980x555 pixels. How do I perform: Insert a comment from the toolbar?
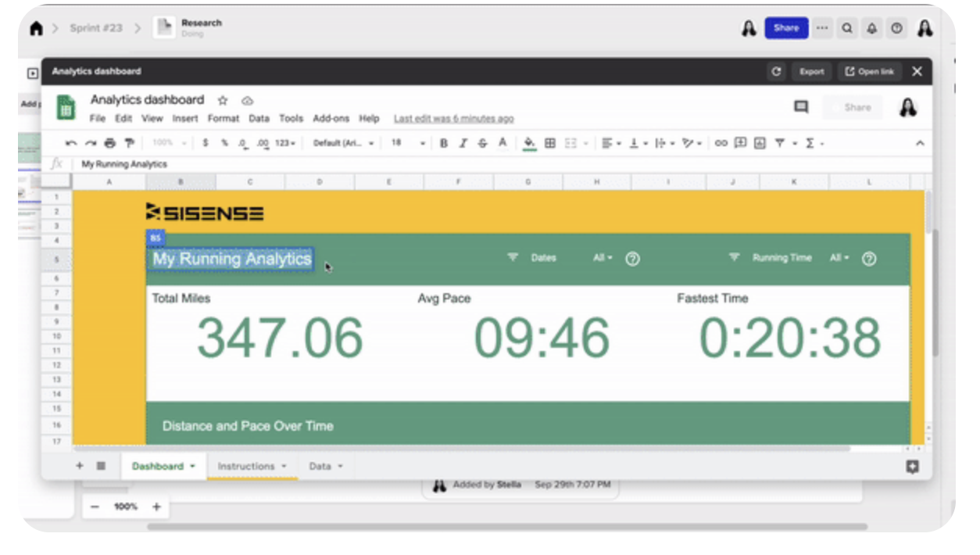[740, 143]
